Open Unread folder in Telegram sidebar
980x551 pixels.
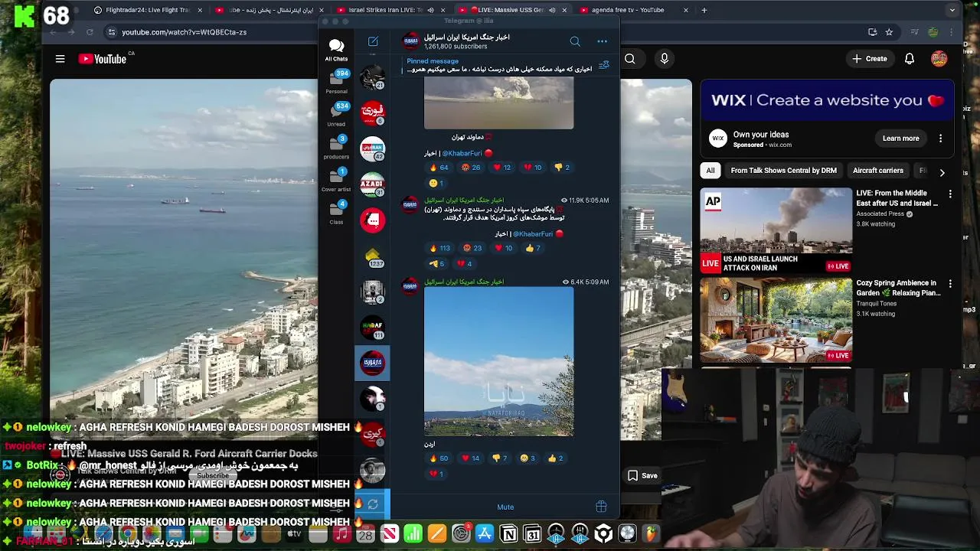(336, 115)
